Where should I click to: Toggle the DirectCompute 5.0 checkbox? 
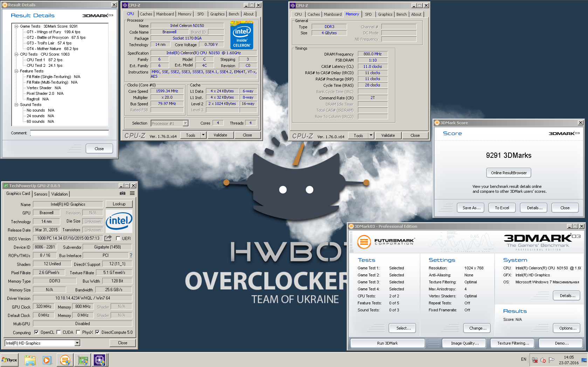(x=97, y=332)
